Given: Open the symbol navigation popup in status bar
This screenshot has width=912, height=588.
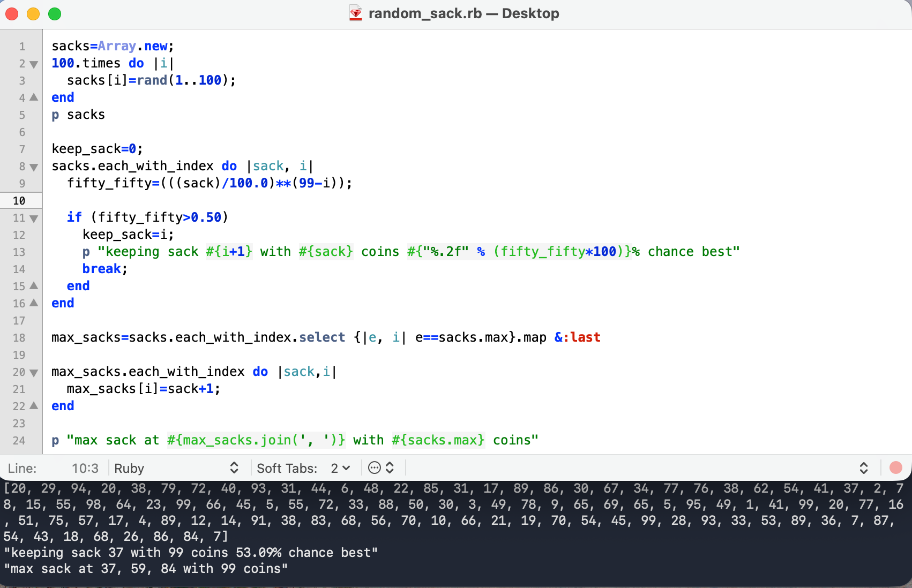Looking at the screenshot, I should coord(864,468).
